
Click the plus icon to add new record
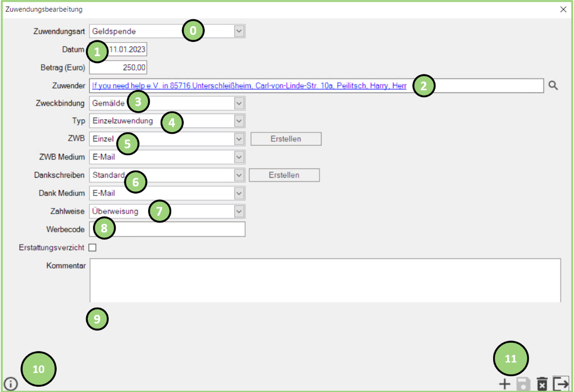click(x=504, y=384)
